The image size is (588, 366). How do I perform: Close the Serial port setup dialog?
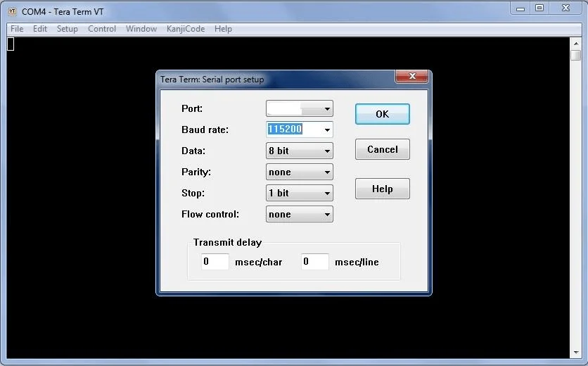(x=411, y=76)
